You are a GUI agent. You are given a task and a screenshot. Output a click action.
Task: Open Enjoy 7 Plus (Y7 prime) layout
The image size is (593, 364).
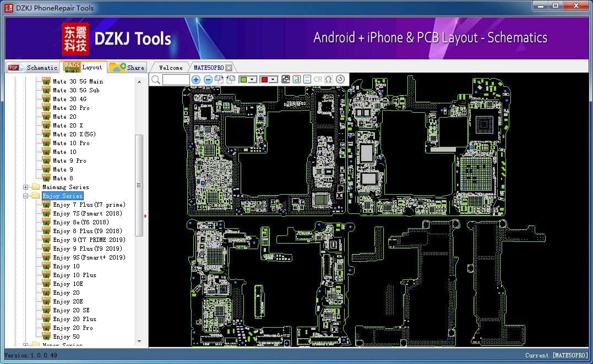coord(89,205)
